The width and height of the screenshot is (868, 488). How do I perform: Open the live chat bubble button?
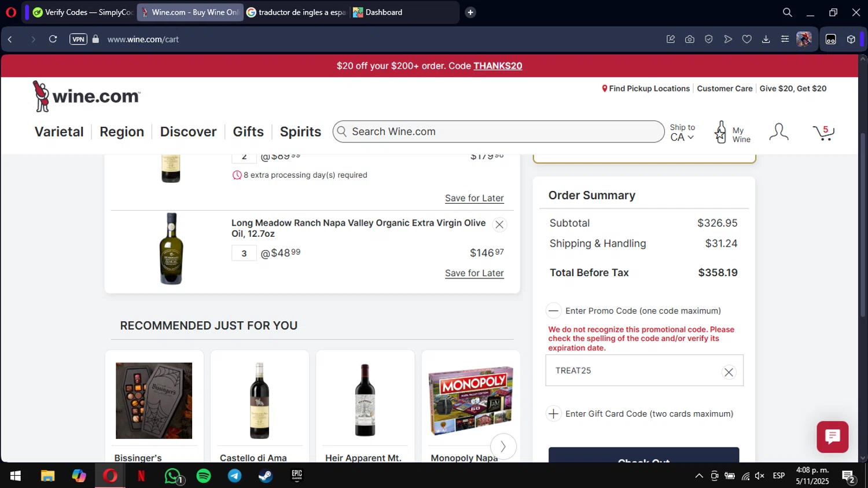[x=833, y=437]
